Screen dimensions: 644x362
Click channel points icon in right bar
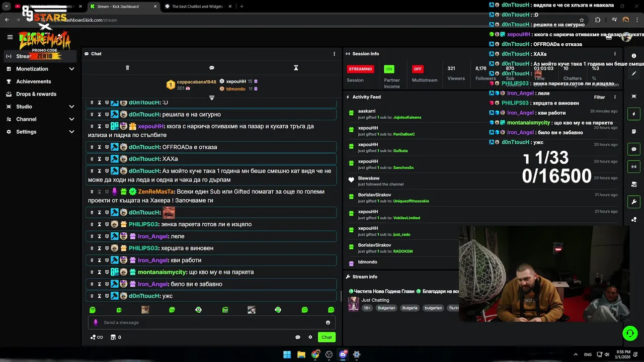[x=634, y=220]
